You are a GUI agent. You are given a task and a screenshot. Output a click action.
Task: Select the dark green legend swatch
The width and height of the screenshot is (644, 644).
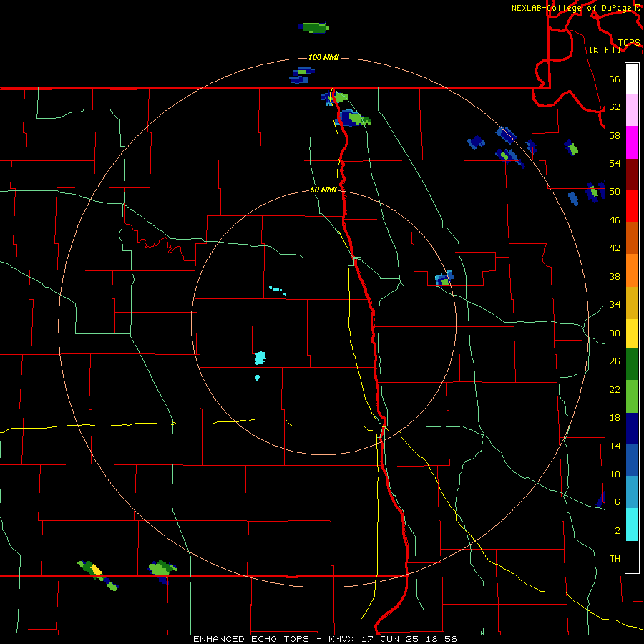pos(632,364)
